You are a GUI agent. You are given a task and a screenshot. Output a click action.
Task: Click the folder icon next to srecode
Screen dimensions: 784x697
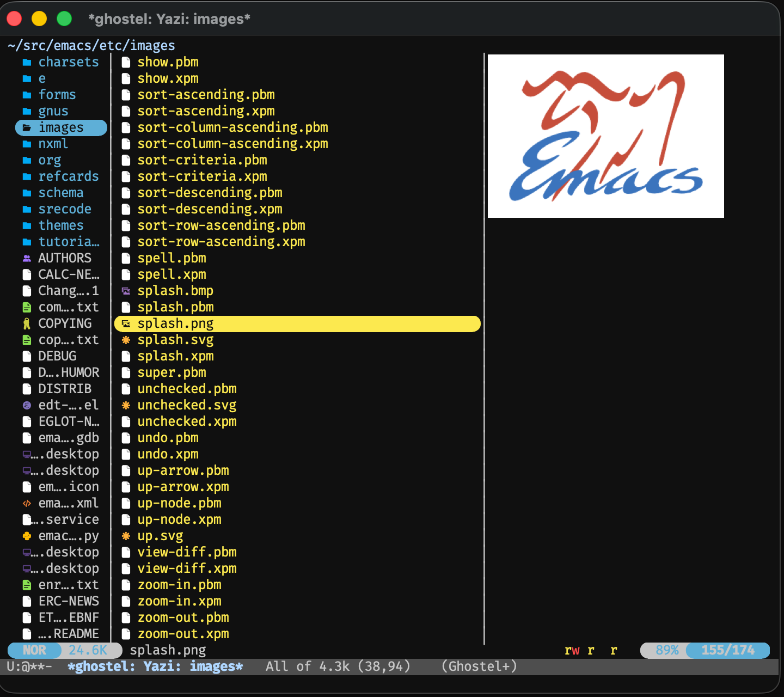[x=27, y=210]
